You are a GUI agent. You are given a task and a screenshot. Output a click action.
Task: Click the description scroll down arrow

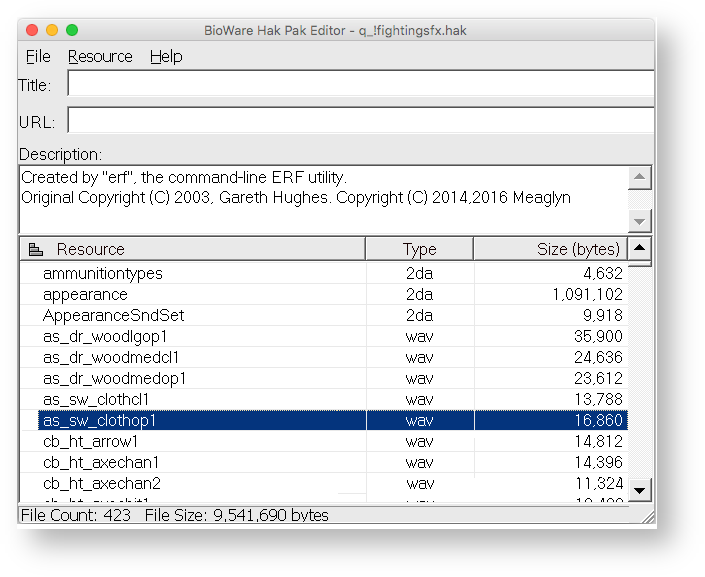click(x=639, y=221)
